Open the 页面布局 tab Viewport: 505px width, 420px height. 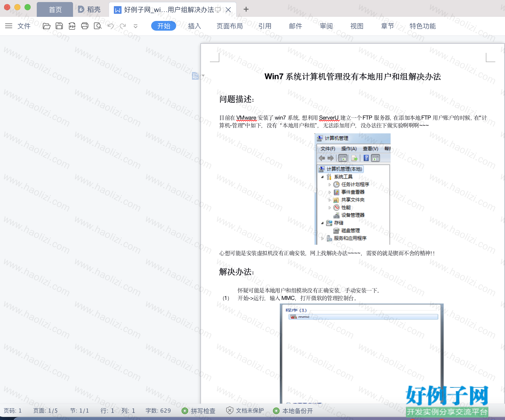230,26
